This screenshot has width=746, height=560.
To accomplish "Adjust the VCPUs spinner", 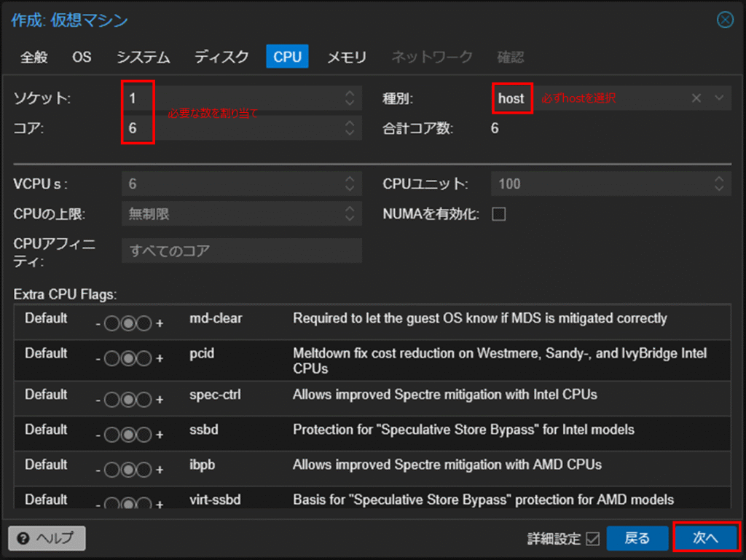I will coord(350,184).
